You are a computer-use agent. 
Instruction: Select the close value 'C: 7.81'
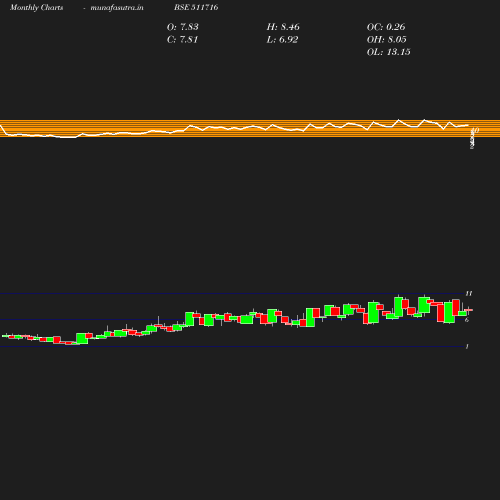tap(183, 39)
